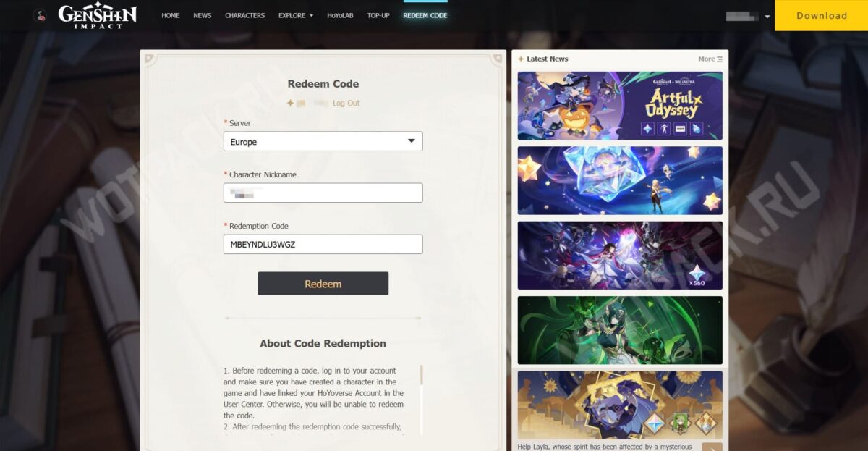Open the Artful Odyssey news banner

[x=620, y=106]
